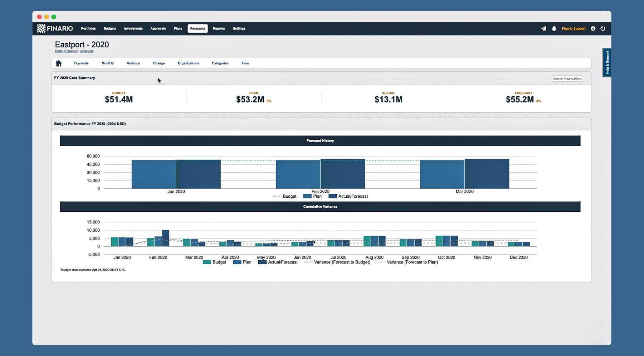Image resolution: width=644 pixels, height=356 pixels.
Task: Open the Help & Support side tab
Action: point(607,62)
